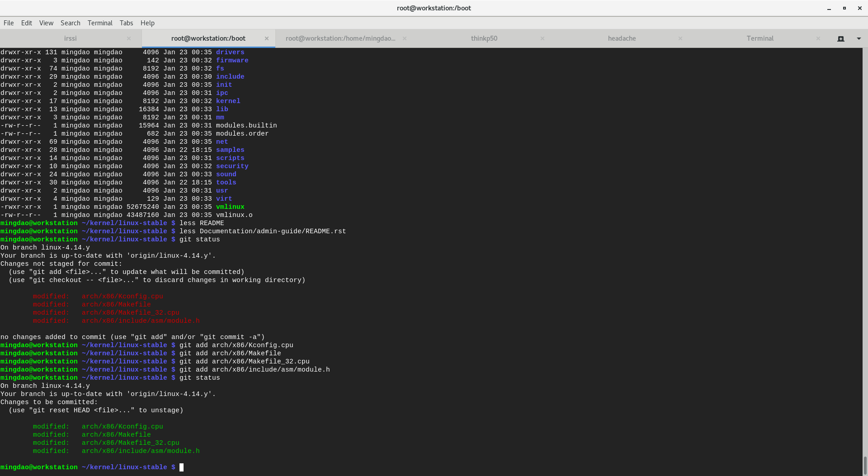
Task: Minimize the terminal window
Action: click(829, 8)
